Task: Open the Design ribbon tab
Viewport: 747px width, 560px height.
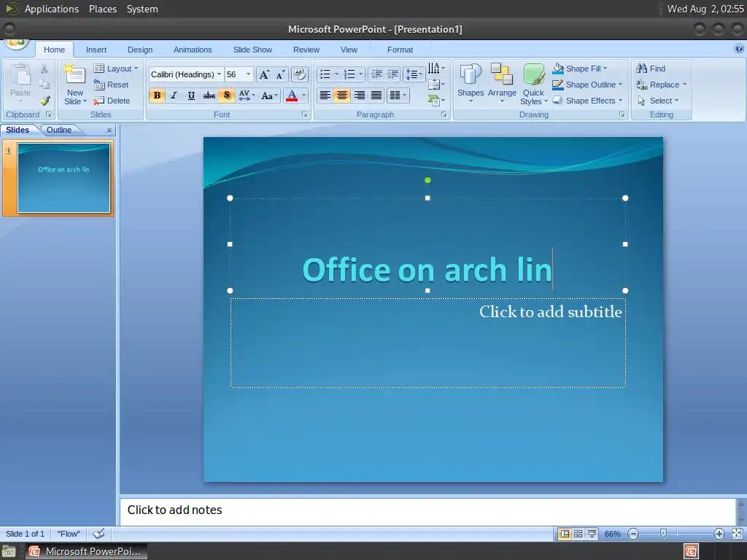Action: [140, 50]
